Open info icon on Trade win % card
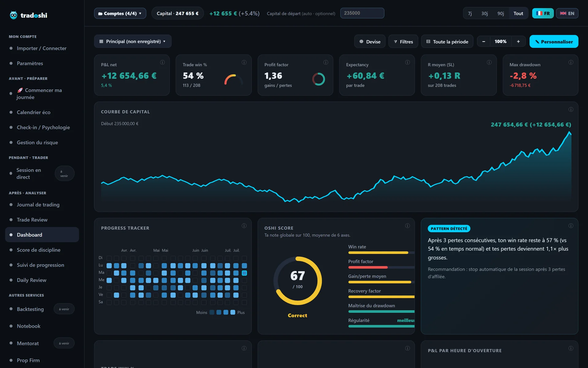The image size is (588, 368). click(x=244, y=62)
